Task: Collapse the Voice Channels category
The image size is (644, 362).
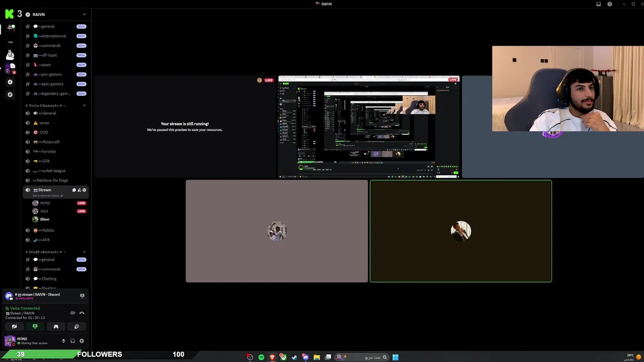Action: (45, 106)
